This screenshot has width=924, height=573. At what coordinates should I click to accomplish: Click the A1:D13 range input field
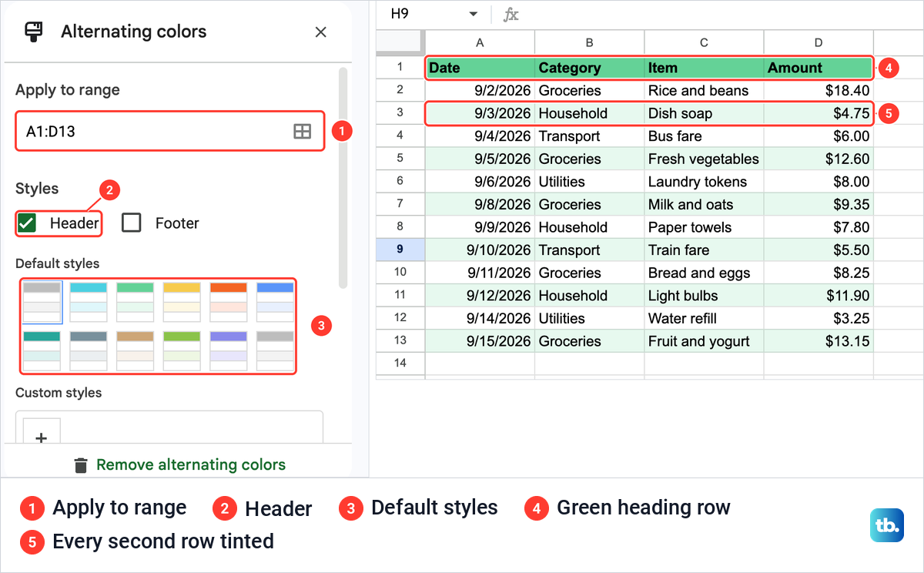(x=170, y=132)
